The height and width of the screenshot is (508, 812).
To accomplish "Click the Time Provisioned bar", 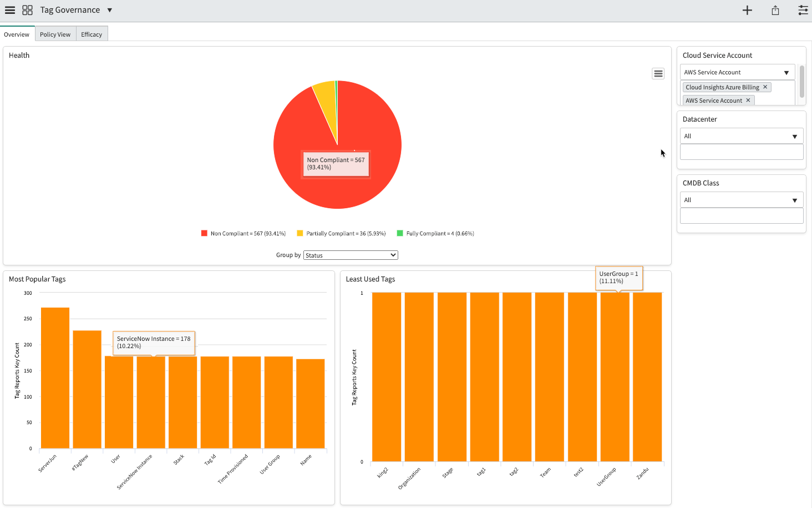I will coord(246,403).
